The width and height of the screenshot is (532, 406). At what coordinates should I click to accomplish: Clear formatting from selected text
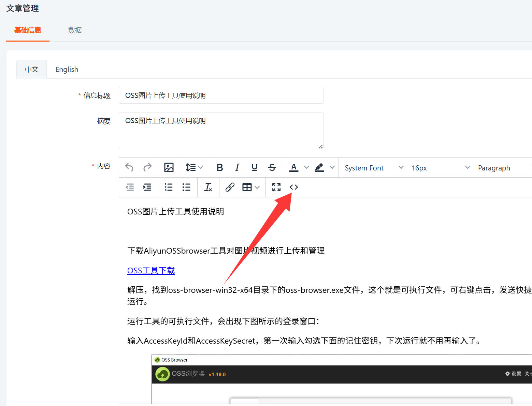point(208,187)
